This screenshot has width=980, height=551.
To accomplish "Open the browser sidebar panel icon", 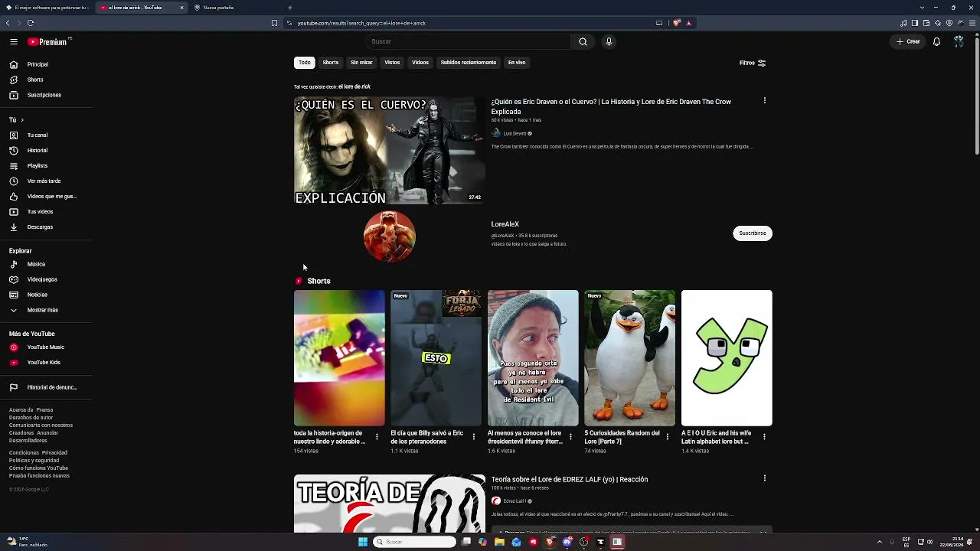I will (x=915, y=23).
